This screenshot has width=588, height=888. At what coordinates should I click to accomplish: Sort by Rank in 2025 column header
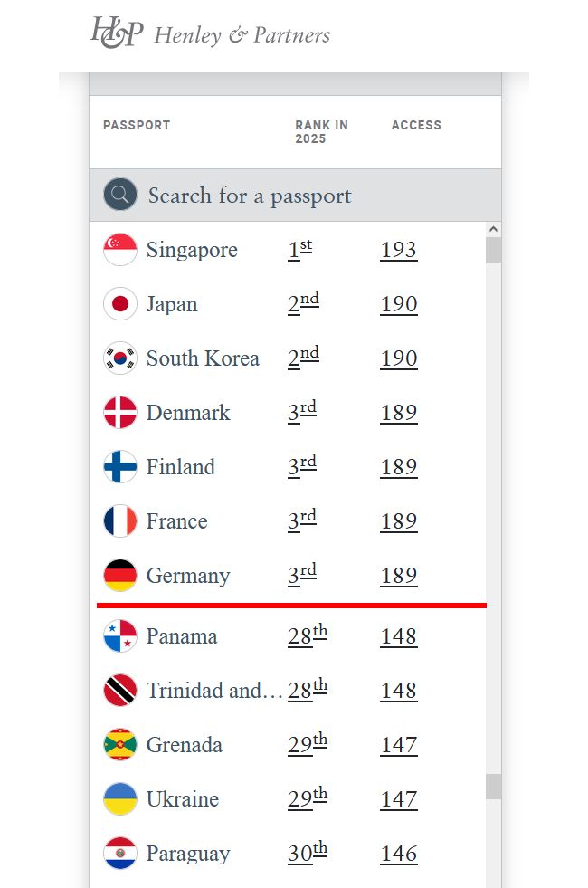(321, 132)
